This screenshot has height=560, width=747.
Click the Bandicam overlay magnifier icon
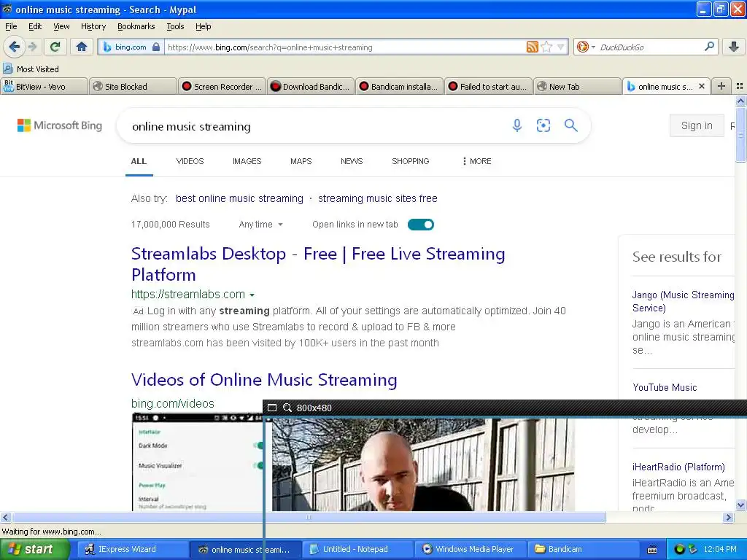[x=287, y=408]
